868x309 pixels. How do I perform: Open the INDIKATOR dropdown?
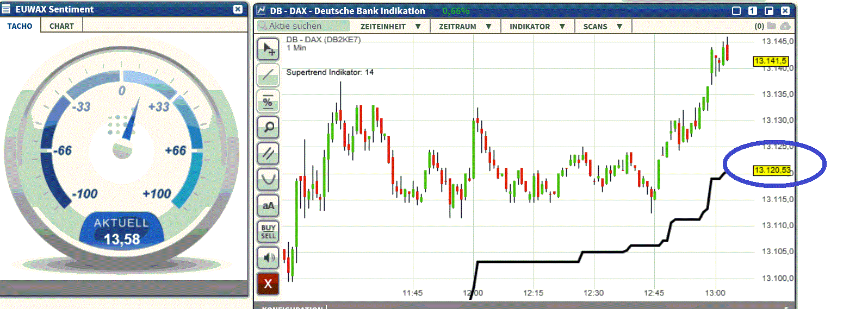pos(537,26)
